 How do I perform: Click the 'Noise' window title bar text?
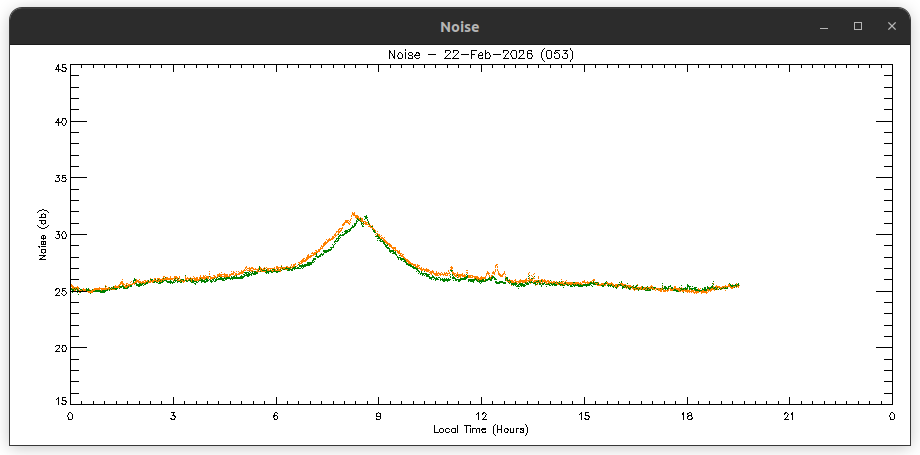pos(459,27)
